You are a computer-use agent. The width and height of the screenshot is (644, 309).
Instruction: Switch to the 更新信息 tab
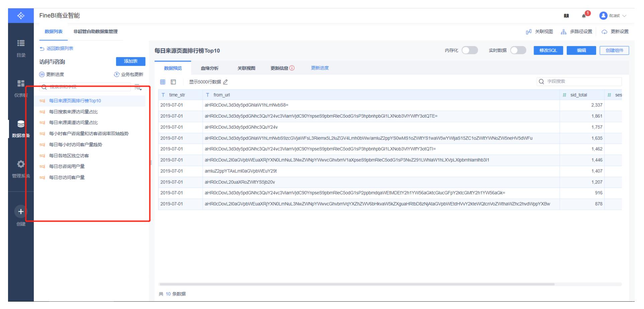[x=279, y=68]
